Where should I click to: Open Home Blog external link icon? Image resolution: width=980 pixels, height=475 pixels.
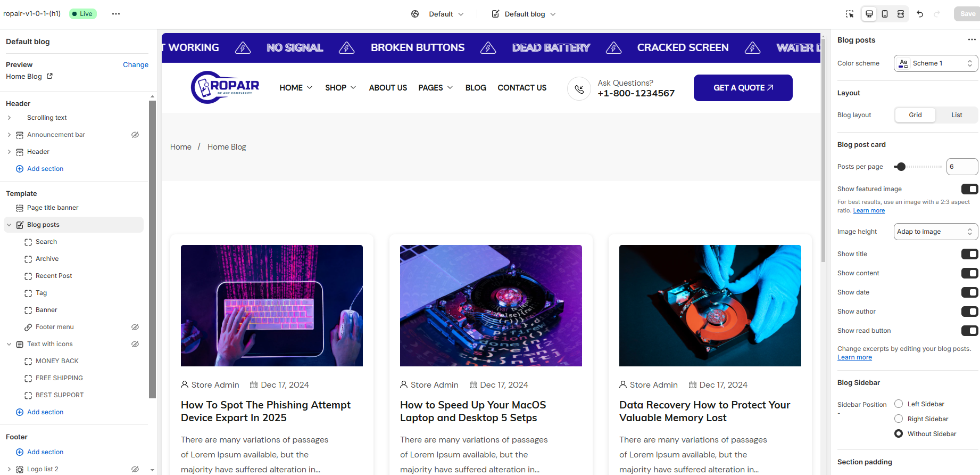point(49,76)
